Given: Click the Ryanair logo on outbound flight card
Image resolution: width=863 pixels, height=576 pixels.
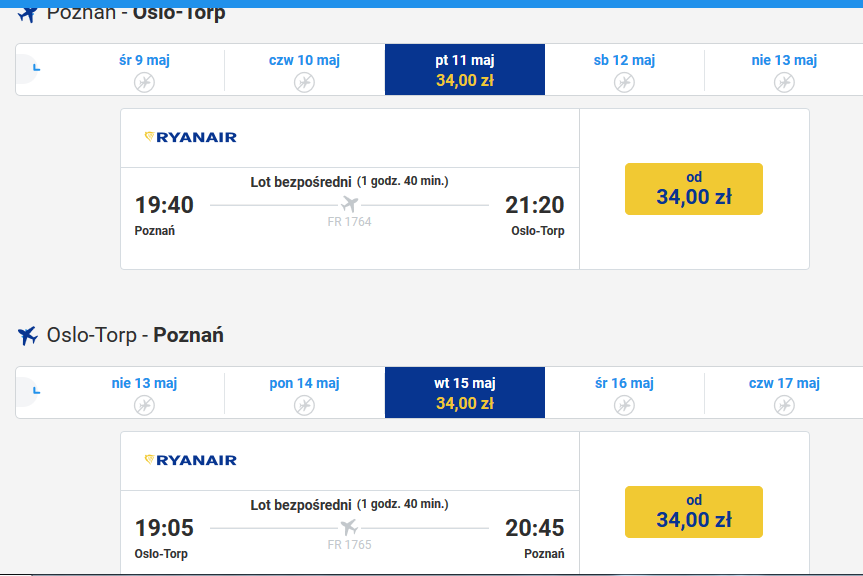Looking at the screenshot, I should pyautogui.click(x=190, y=137).
